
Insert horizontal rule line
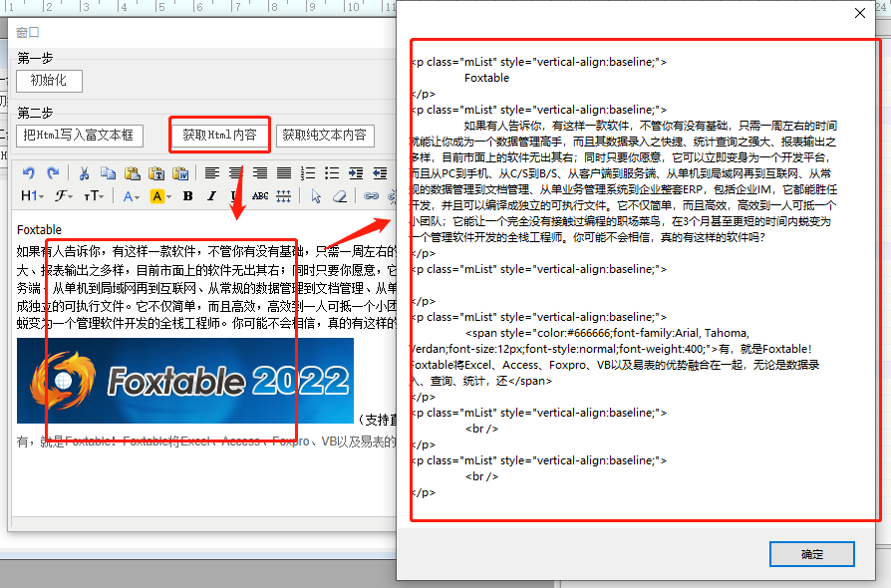tap(284, 196)
